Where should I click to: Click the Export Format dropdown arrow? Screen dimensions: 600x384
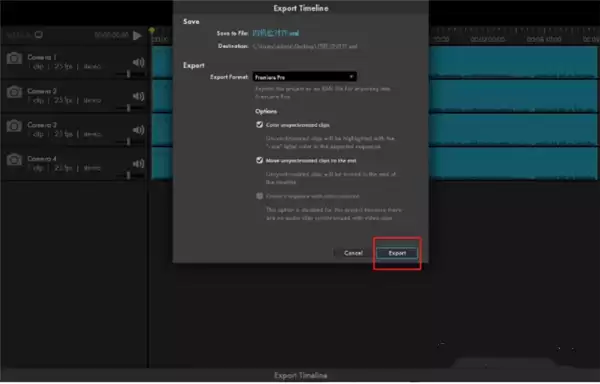[351, 77]
